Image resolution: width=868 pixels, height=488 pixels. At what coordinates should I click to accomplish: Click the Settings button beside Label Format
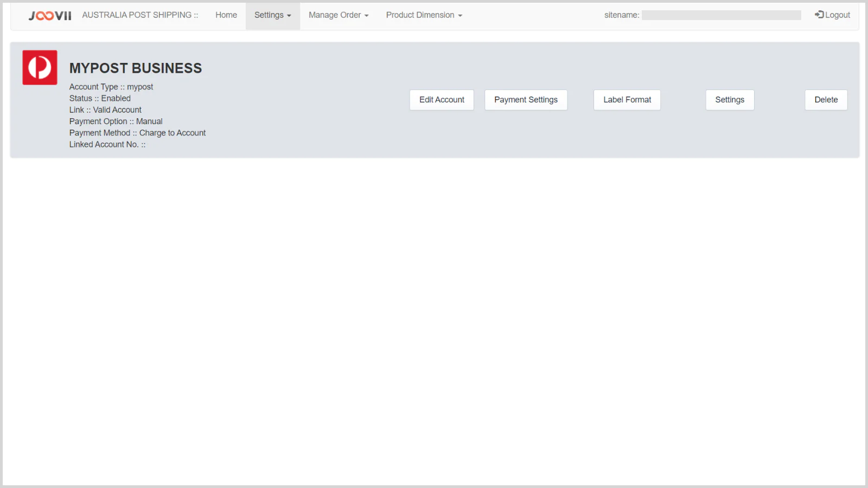[729, 100]
